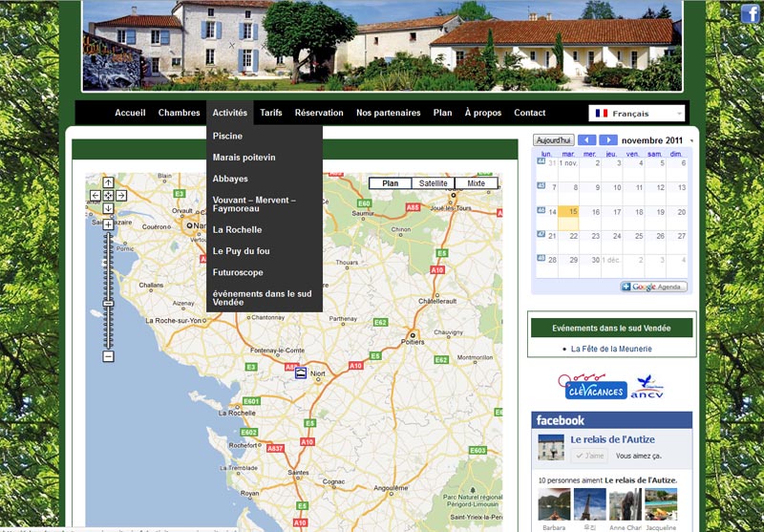The height and width of the screenshot is (532, 764).
Task: Pan the map up with arrow control
Action: point(108,182)
